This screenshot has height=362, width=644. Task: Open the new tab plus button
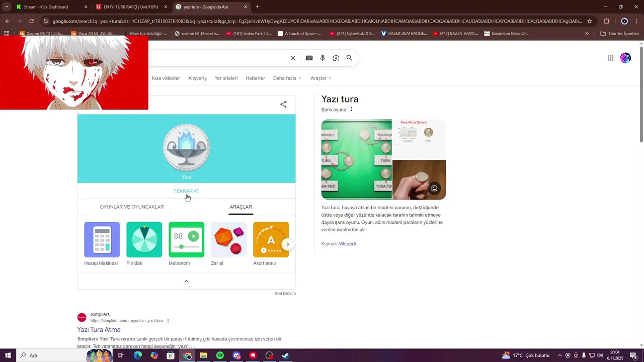click(258, 7)
